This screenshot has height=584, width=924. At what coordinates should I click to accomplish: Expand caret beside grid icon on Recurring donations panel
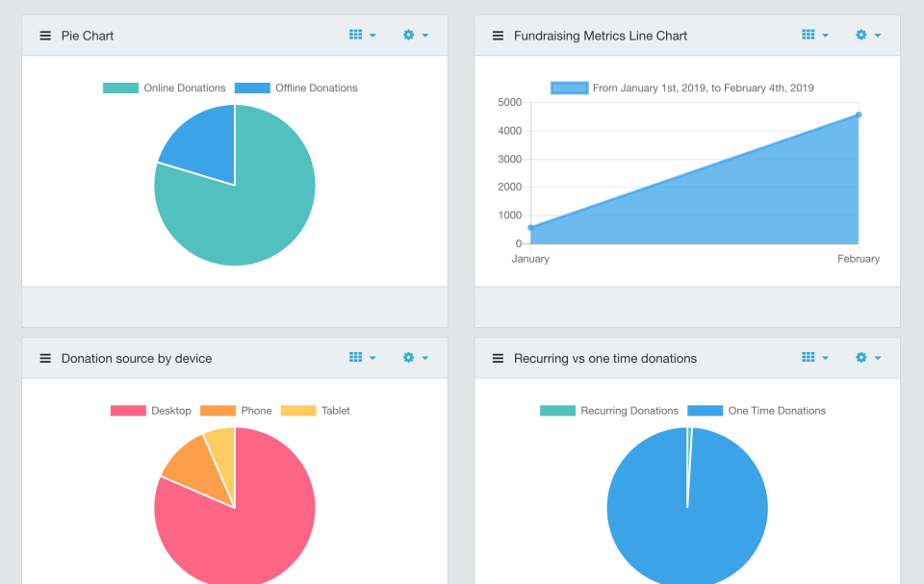pos(825,358)
